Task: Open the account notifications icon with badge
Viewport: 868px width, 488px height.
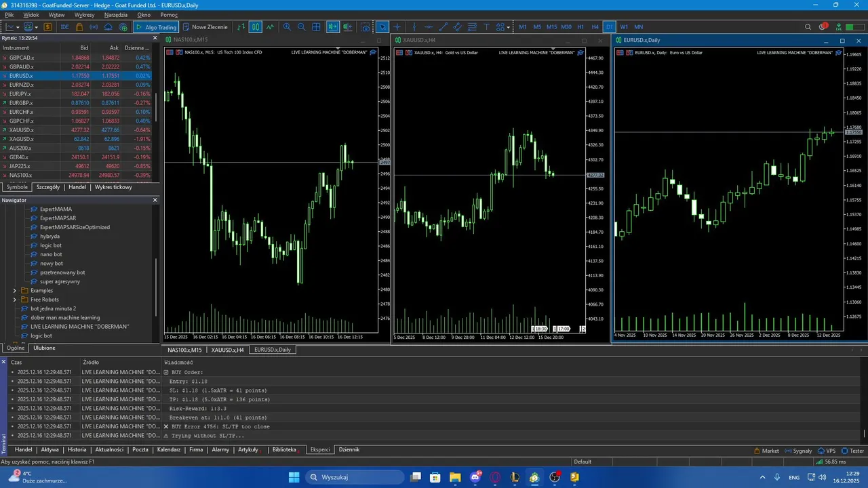Action: pyautogui.click(x=823, y=27)
